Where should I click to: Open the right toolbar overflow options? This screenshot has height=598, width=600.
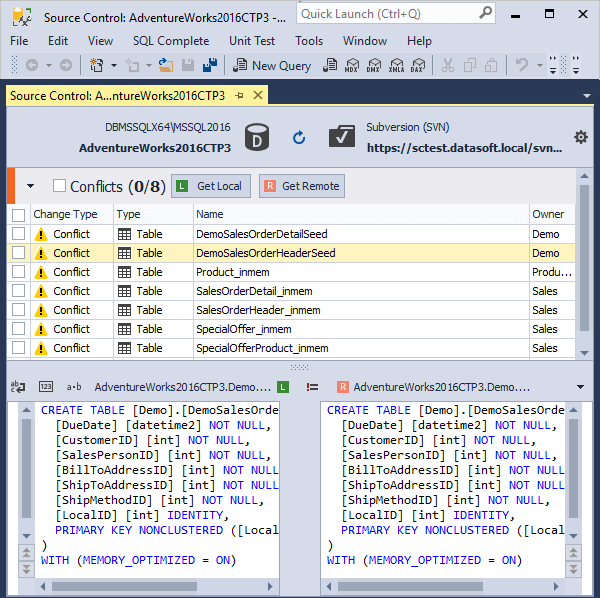coord(576,65)
